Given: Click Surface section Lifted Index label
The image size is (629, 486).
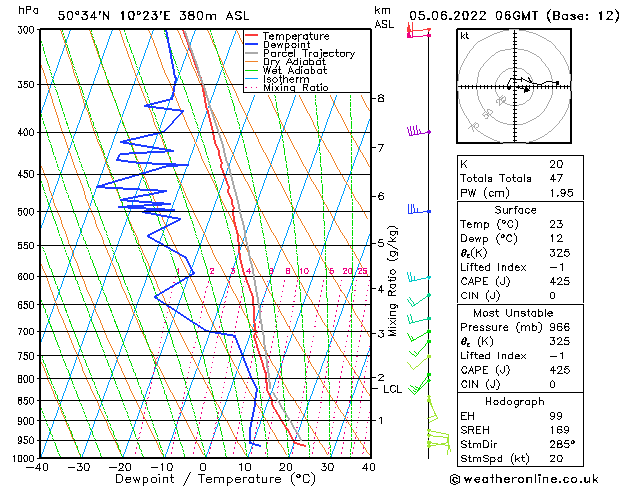Looking at the screenshot, I should 493,267.
